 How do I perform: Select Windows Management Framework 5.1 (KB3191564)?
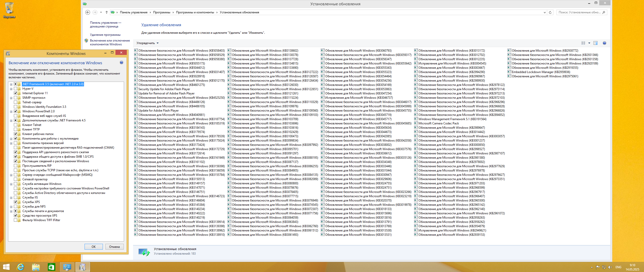point(452,119)
